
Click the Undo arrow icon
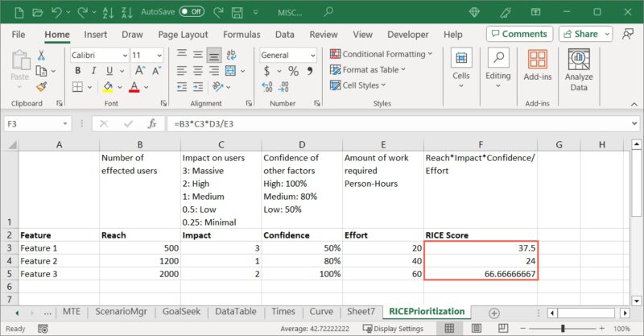coord(56,12)
